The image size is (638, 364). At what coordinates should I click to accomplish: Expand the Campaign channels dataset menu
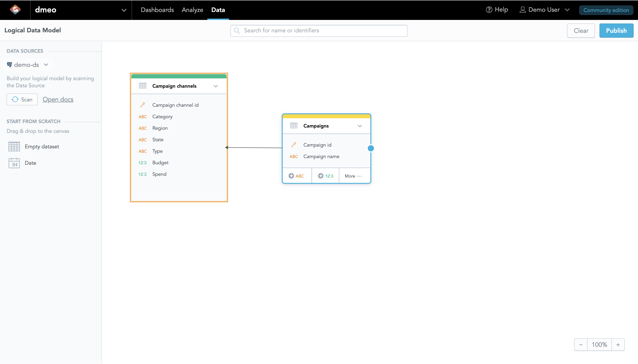coord(216,86)
